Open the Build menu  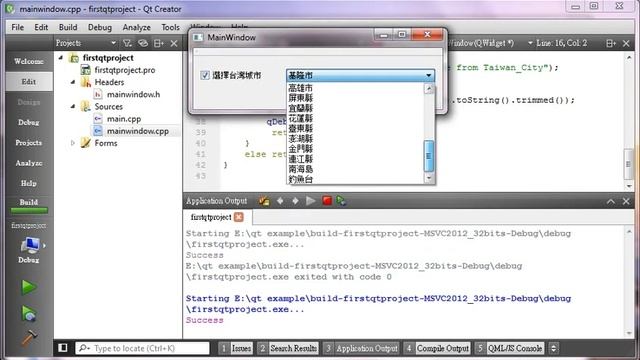[68, 27]
